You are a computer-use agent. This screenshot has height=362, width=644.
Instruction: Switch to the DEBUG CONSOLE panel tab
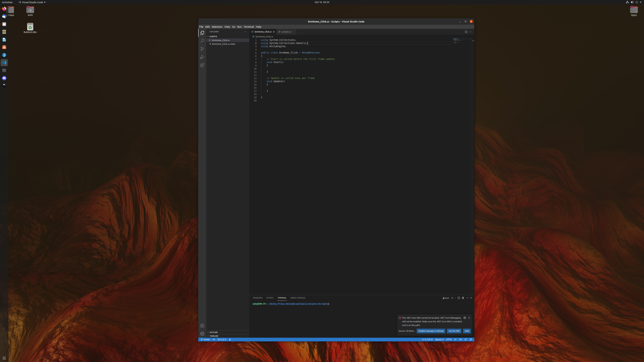coord(298,298)
